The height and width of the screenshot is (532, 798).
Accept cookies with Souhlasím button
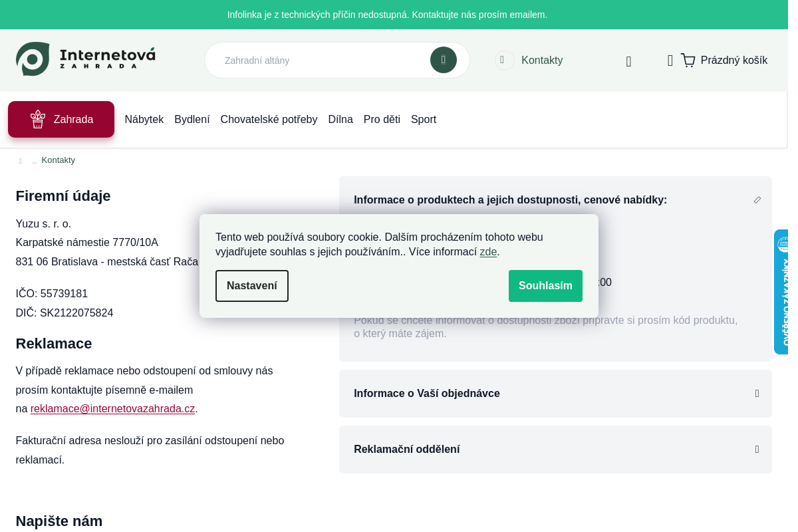pos(545,286)
